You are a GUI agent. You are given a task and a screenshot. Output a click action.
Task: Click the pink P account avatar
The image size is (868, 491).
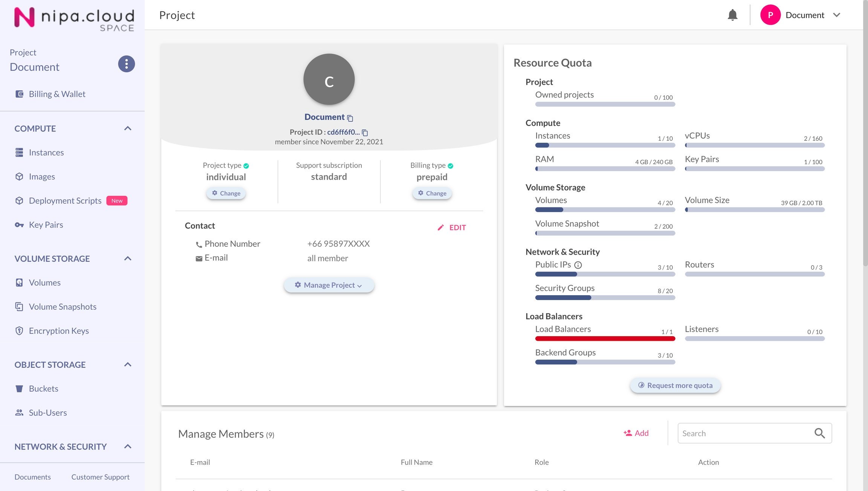click(x=770, y=15)
